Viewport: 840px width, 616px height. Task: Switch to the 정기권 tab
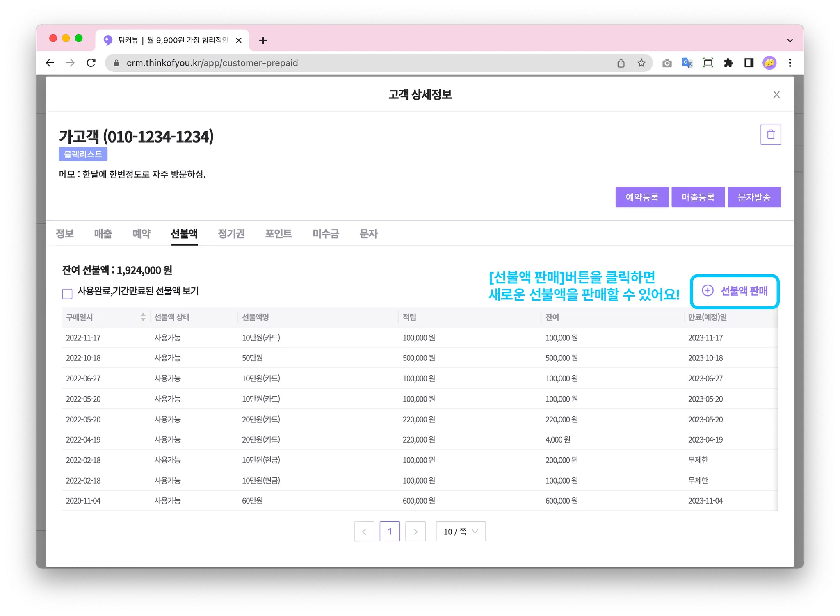pyautogui.click(x=231, y=234)
